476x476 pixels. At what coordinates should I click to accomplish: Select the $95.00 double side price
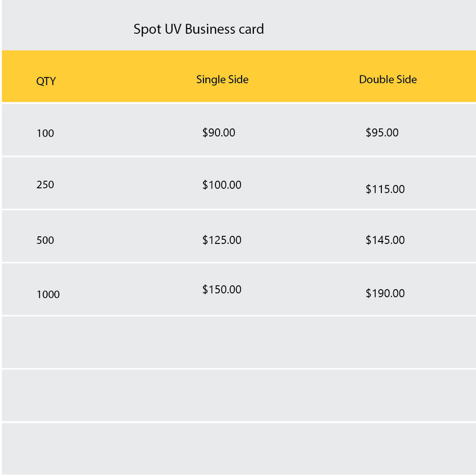coord(382,133)
